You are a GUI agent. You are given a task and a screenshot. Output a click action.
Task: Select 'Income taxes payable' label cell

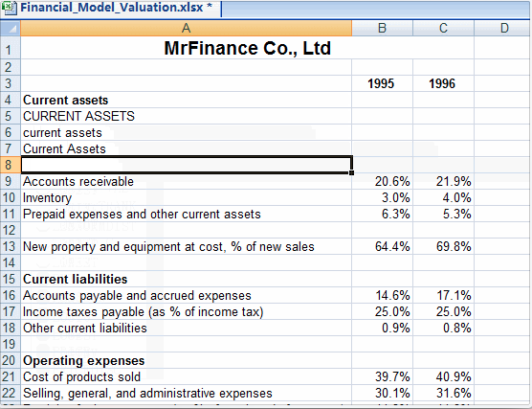point(187,312)
